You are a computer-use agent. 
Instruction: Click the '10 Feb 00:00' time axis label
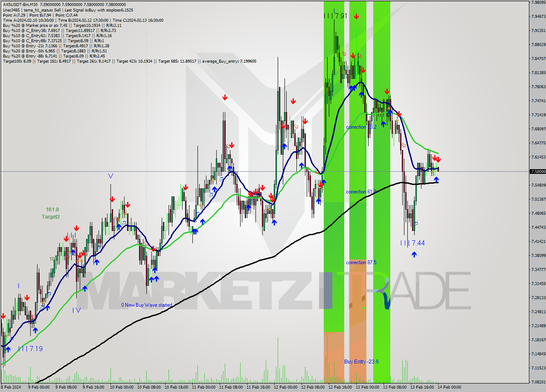pos(122,387)
